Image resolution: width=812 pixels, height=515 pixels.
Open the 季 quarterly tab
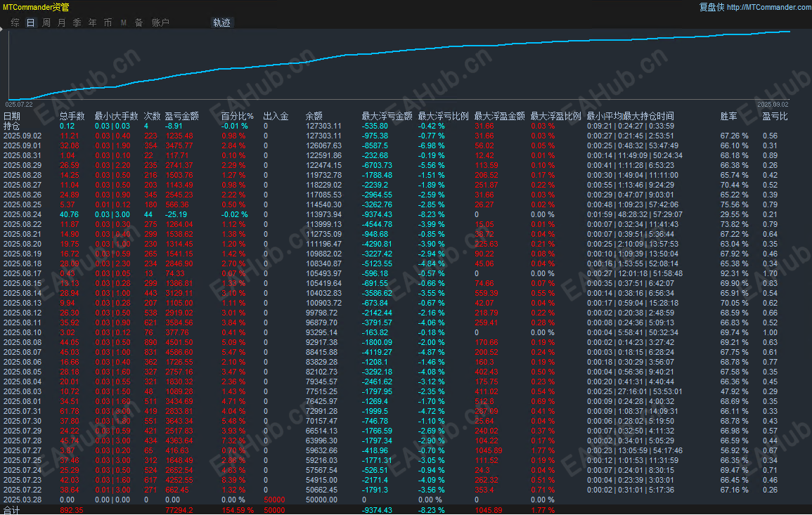coord(77,22)
